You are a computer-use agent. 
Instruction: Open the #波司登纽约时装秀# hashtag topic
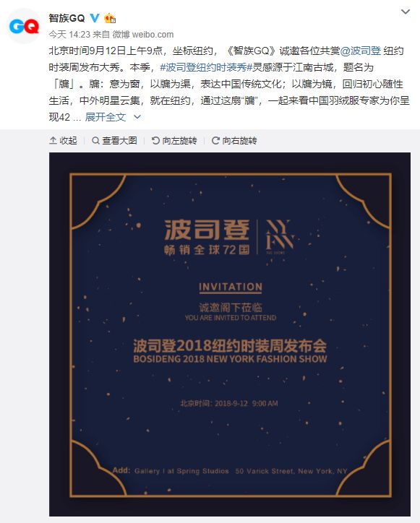(205, 67)
